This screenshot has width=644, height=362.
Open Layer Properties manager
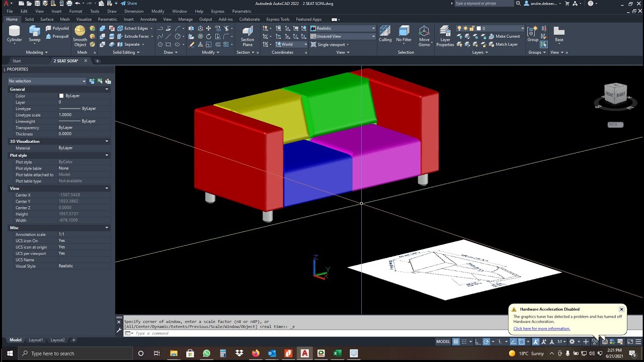click(445, 36)
